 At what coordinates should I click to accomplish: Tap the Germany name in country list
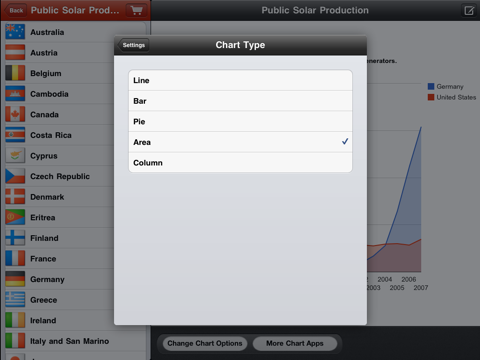[x=47, y=280]
